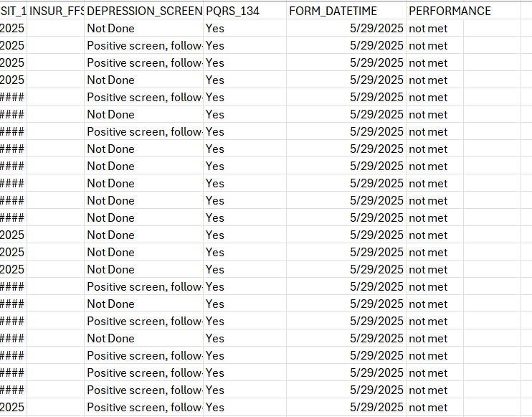The height and width of the screenshot is (417, 532).
Task: Click the truncated SIT_1 header cell
Action: (x=13, y=11)
